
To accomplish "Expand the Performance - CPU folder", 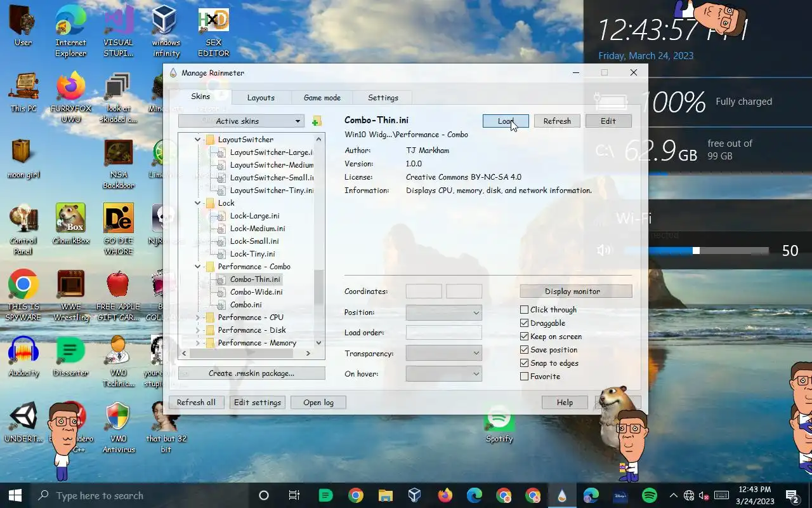I will (x=197, y=317).
